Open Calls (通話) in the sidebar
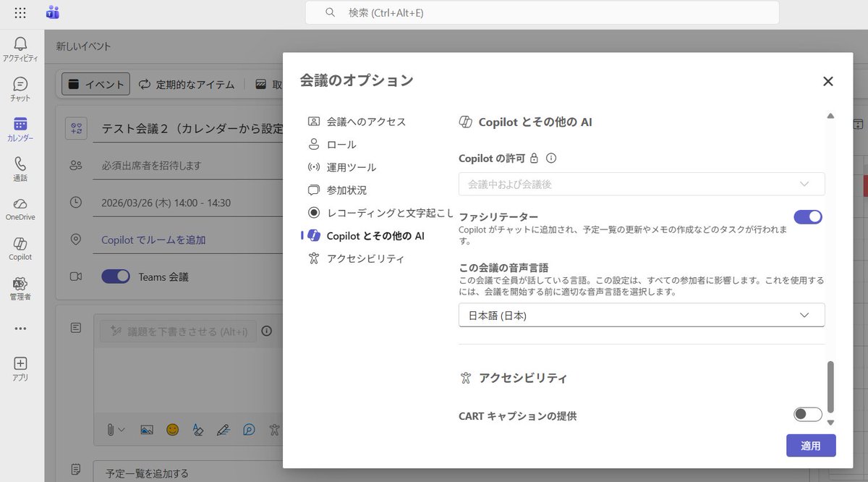Screen dimensions: 868x482 [x=20, y=169]
